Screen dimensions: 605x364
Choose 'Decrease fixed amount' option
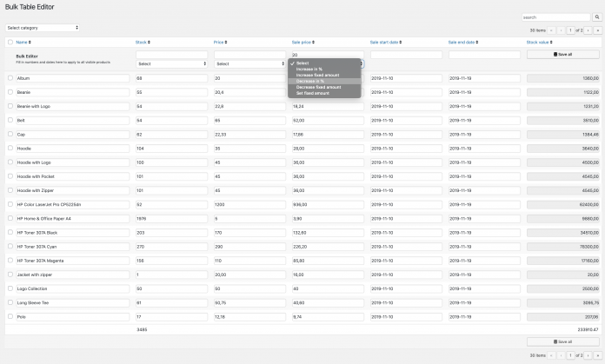(324, 87)
